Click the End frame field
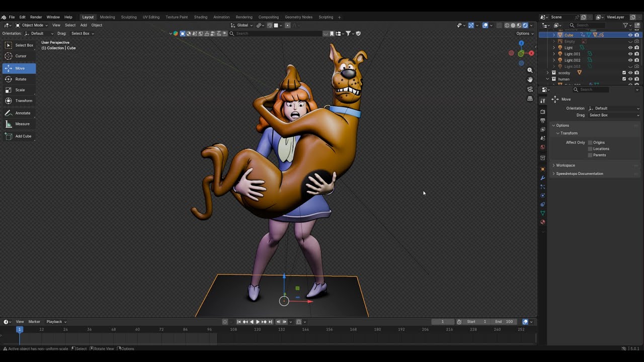Image resolution: width=644 pixels, height=362 pixels. 504,322
